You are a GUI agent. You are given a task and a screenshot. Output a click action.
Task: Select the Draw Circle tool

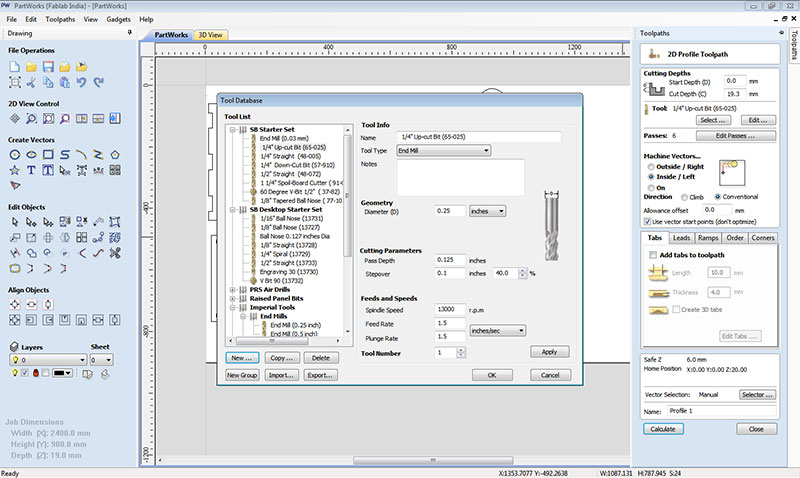[x=14, y=155]
